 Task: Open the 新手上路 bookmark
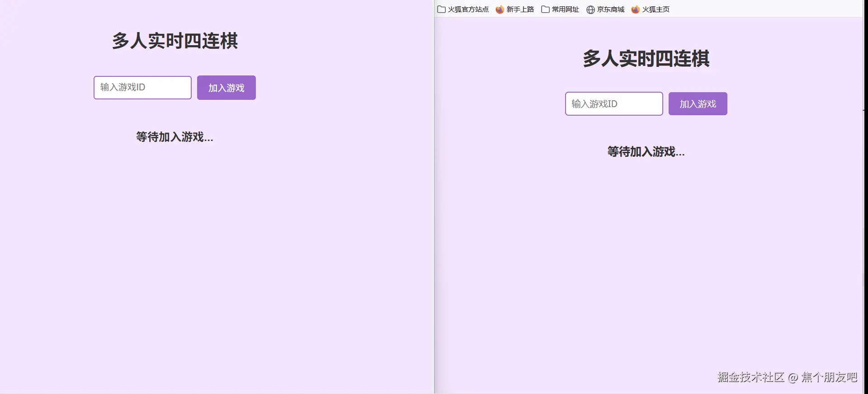(x=515, y=9)
